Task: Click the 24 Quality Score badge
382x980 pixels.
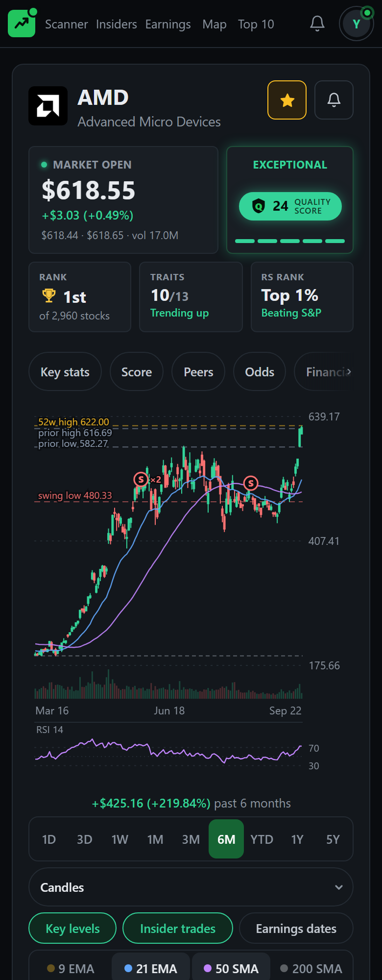Action: [x=290, y=206]
